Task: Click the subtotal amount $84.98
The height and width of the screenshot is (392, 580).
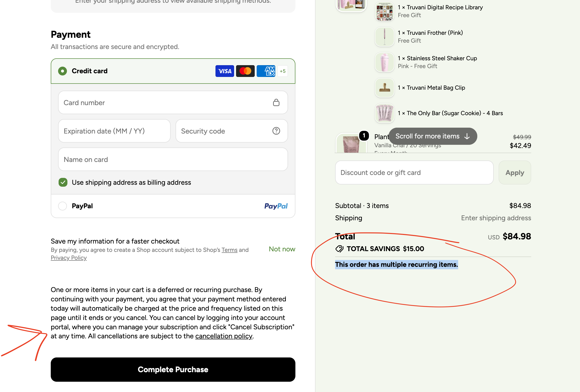Action: point(520,206)
